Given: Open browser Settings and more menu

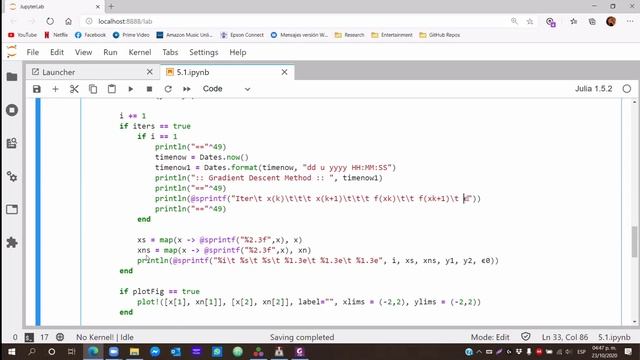Looking at the screenshot, I should pyautogui.click(x=630, y=21).
